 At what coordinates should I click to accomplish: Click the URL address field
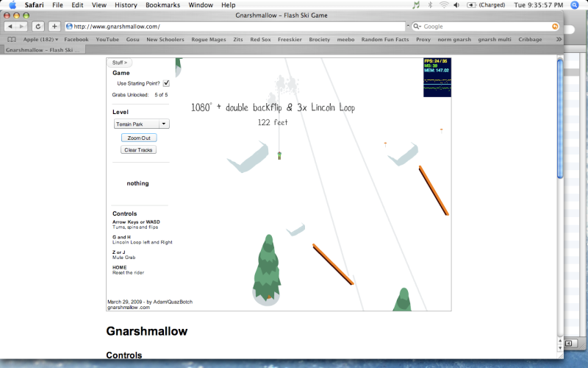tap(235, 26)
